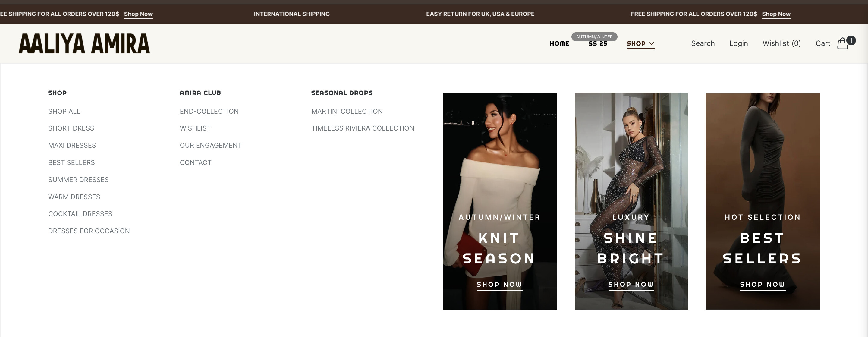The image size is (868, 337).
Task: Collapse the SHOP dropdown chevron
Action: [x=651, y=43]
